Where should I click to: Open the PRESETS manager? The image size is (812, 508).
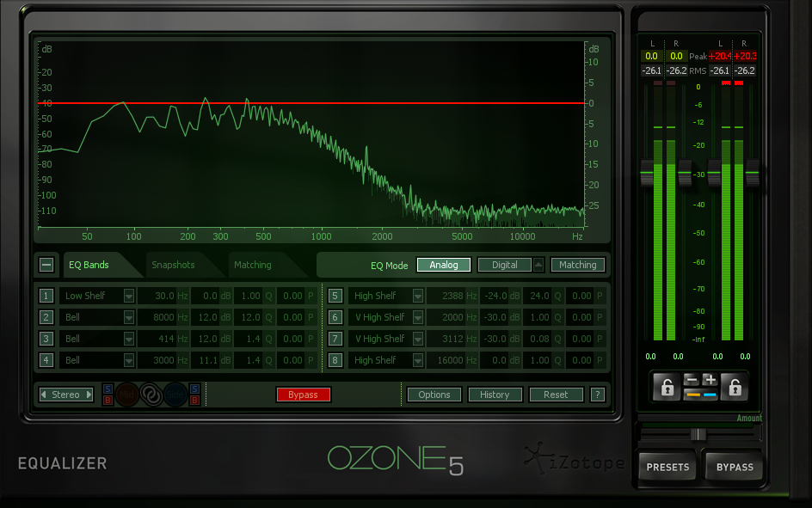click(x=667, y=467)
